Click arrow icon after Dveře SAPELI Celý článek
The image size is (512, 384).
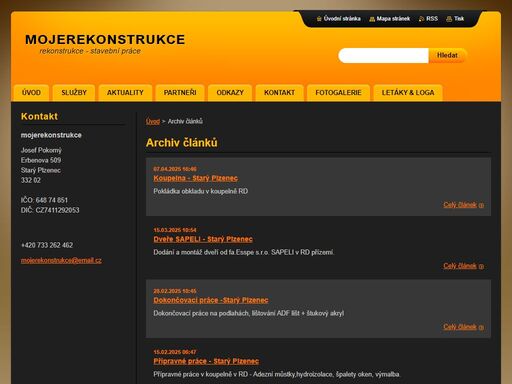(481, 266)
